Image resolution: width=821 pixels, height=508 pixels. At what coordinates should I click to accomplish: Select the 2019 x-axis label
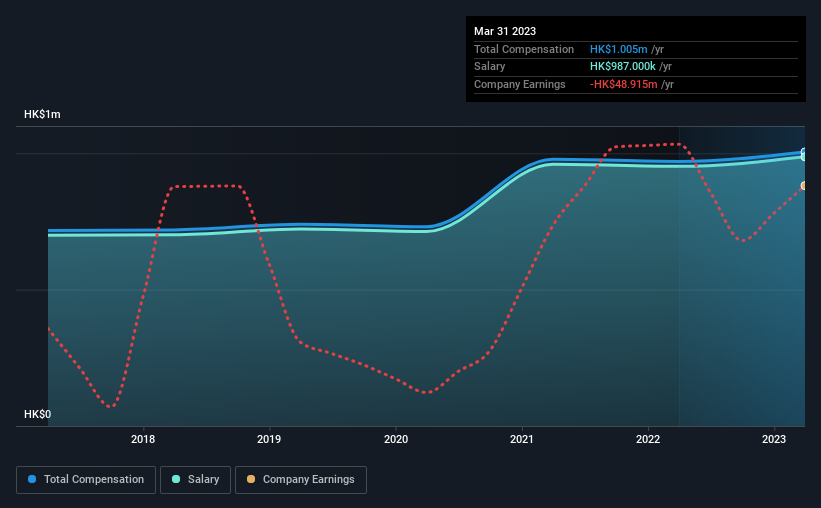pyautogui.click(x=269, y=439)
